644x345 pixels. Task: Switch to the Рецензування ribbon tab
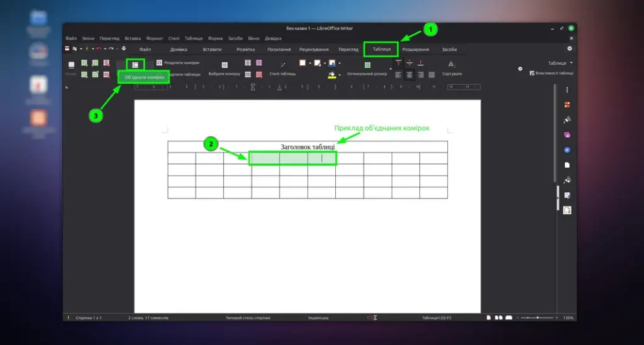pos(314,49)
